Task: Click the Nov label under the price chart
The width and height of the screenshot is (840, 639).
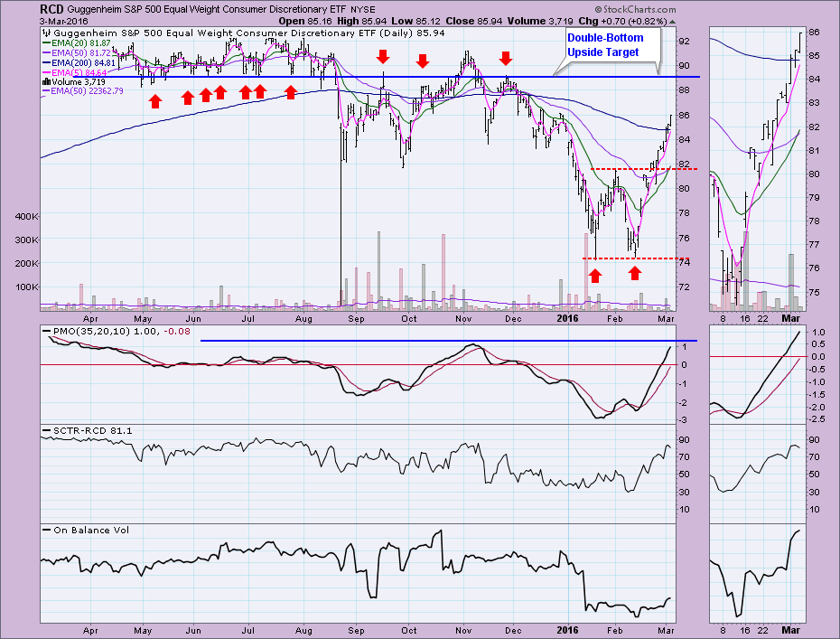Action: tap(463, 319)
